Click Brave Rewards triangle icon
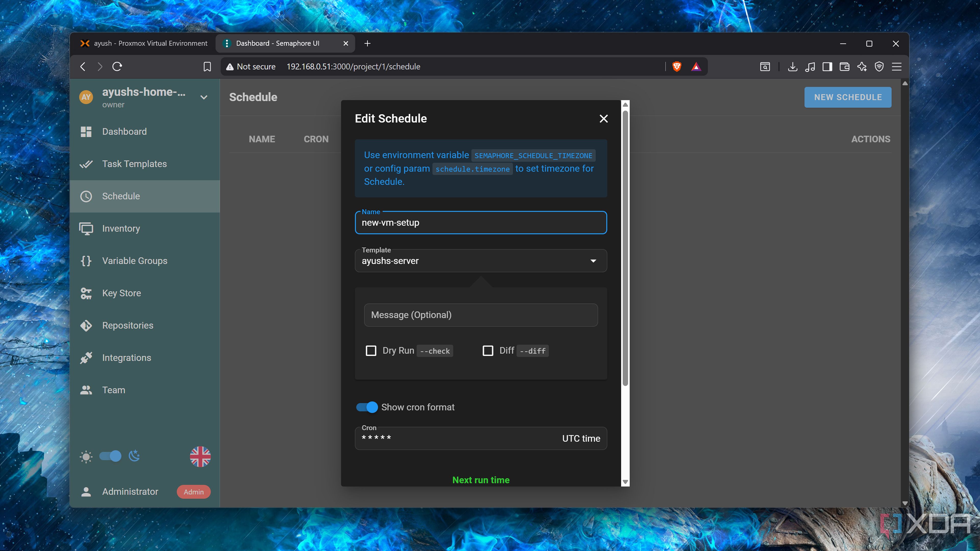The image size is (980, 551). pos(696,67)
